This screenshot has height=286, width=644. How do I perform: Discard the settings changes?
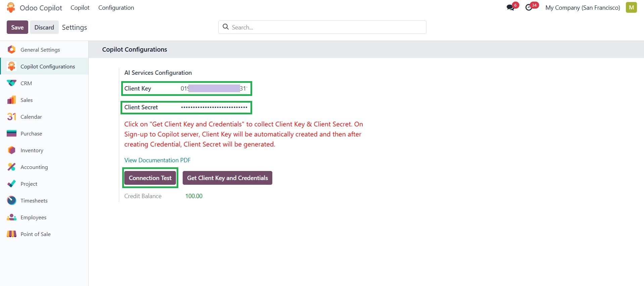click(x=44, y=27)
